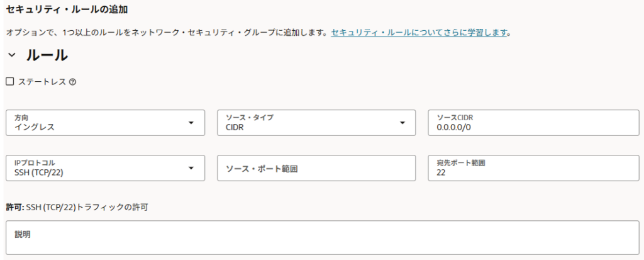644x260 pixels.
Task: Open the ソース・タイプ field showing CIDR
Action: coord(308,123)
